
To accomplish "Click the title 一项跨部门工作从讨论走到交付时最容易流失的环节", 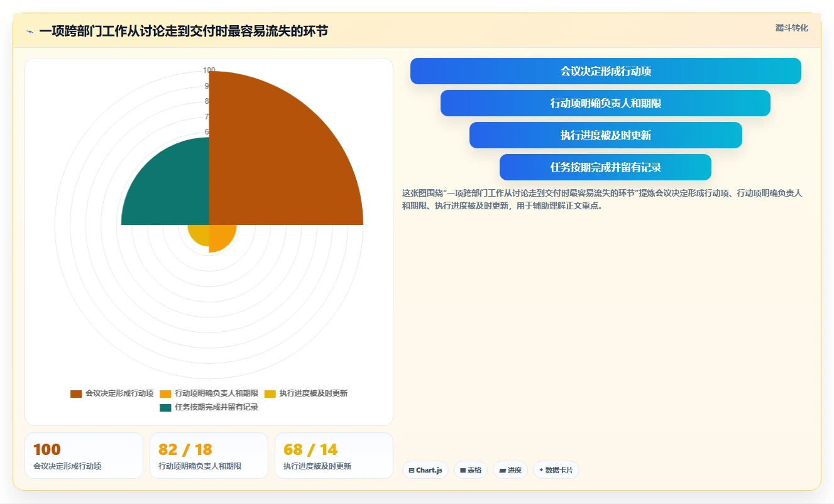I will tap(184, 31).
